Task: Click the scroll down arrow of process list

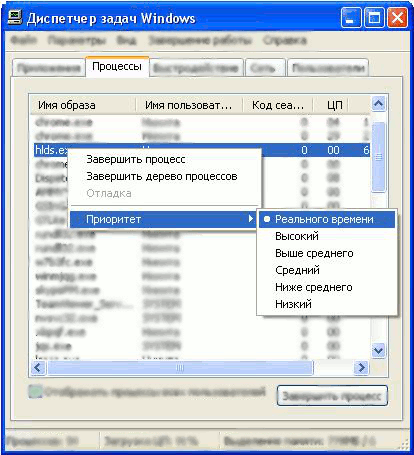Action: 378,350
